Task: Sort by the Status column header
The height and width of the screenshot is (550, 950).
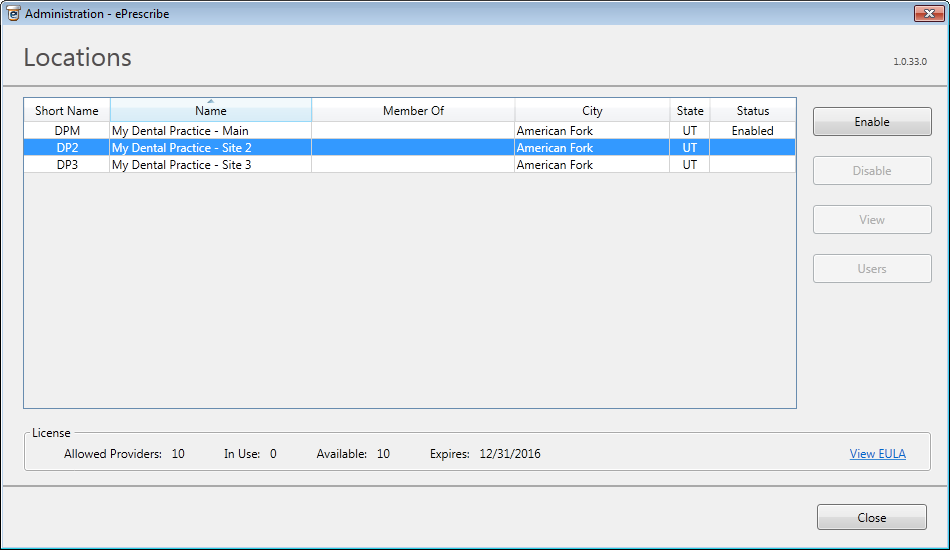Action: coord(752,111)
